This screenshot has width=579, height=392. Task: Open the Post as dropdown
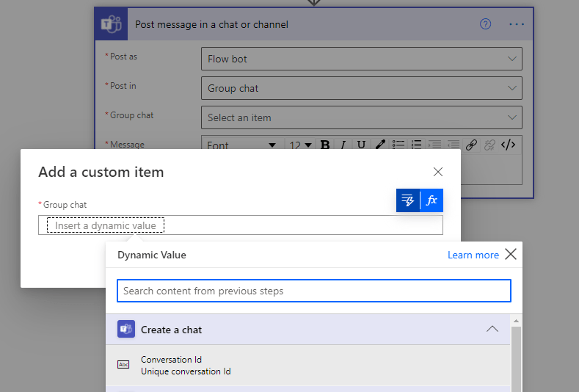(361, 59)
